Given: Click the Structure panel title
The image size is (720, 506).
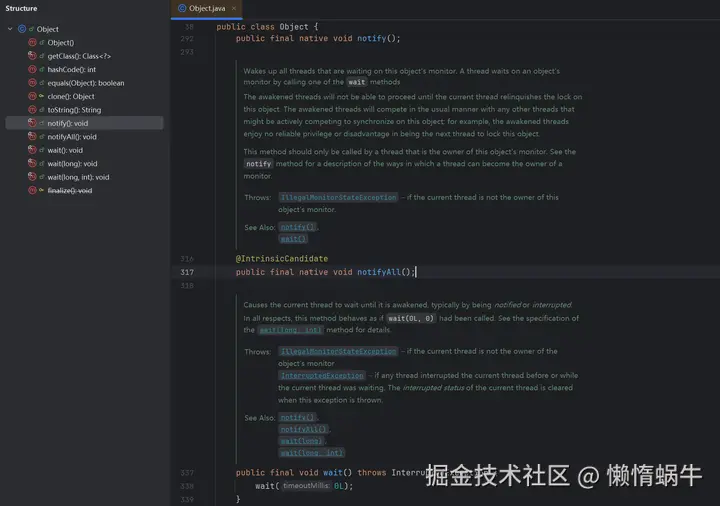Looking at the screenshot, I should [x=21, y=8].
